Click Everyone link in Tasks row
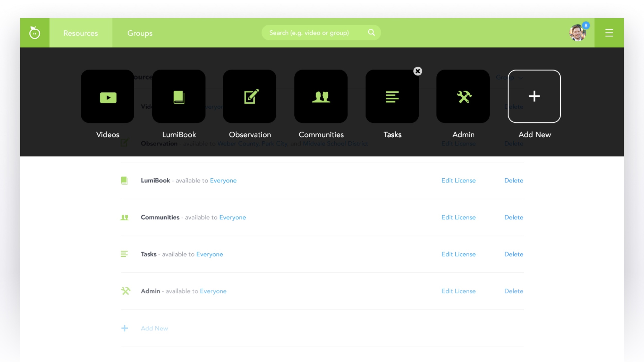Viewport: 644px width, 362px height. coord(210,254)
